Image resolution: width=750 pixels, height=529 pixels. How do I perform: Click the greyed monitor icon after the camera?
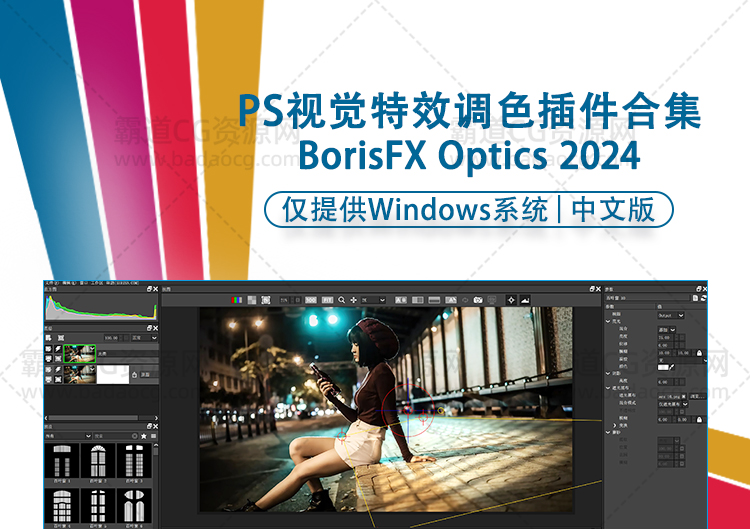(492, 300)
